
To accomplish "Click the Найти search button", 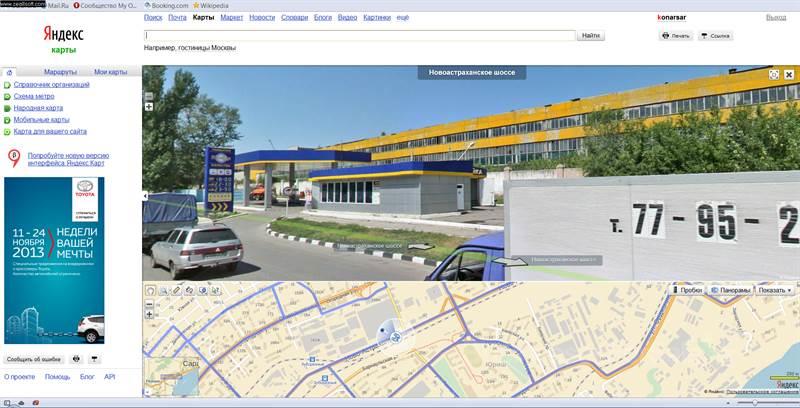I will click(591, 36).
